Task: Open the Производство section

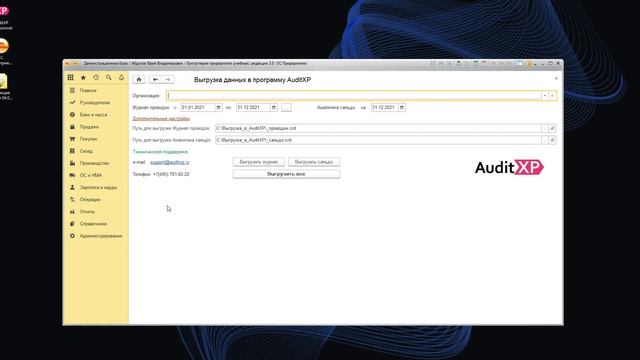Action: point(94,163)
